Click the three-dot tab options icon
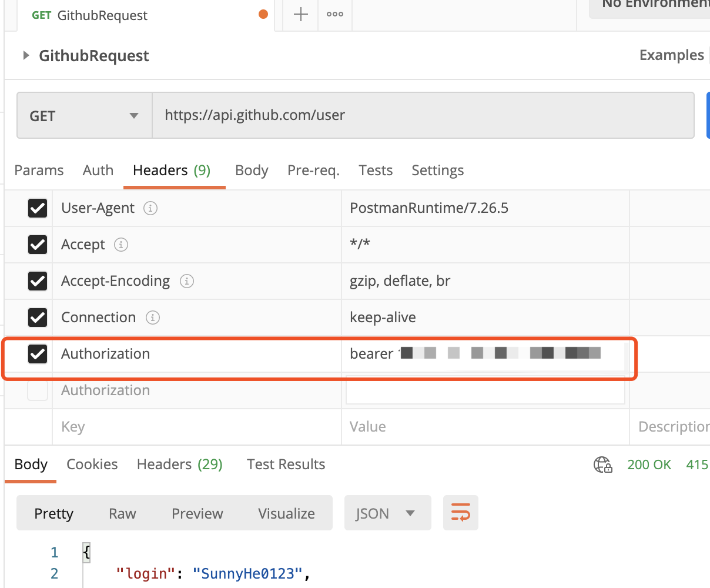The width and height of the screenshot is (710, 588). pyautogui.click(x=335, y=15)
